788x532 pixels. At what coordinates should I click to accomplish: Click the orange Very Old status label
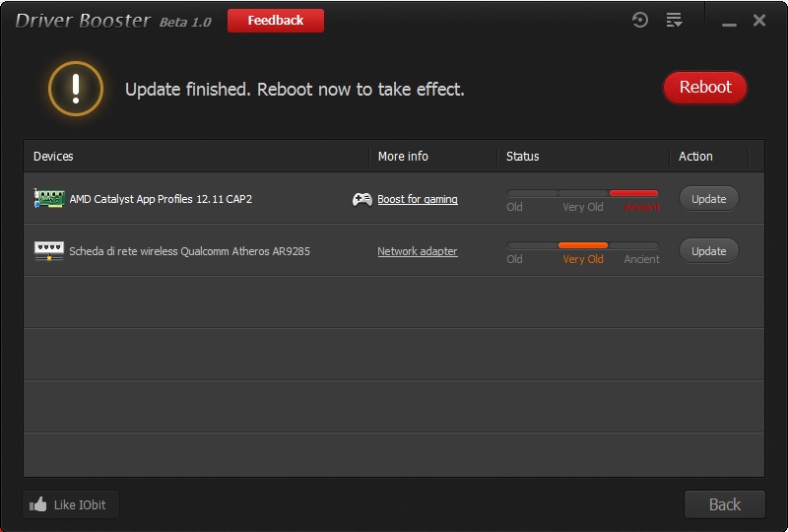coord(583,259)
